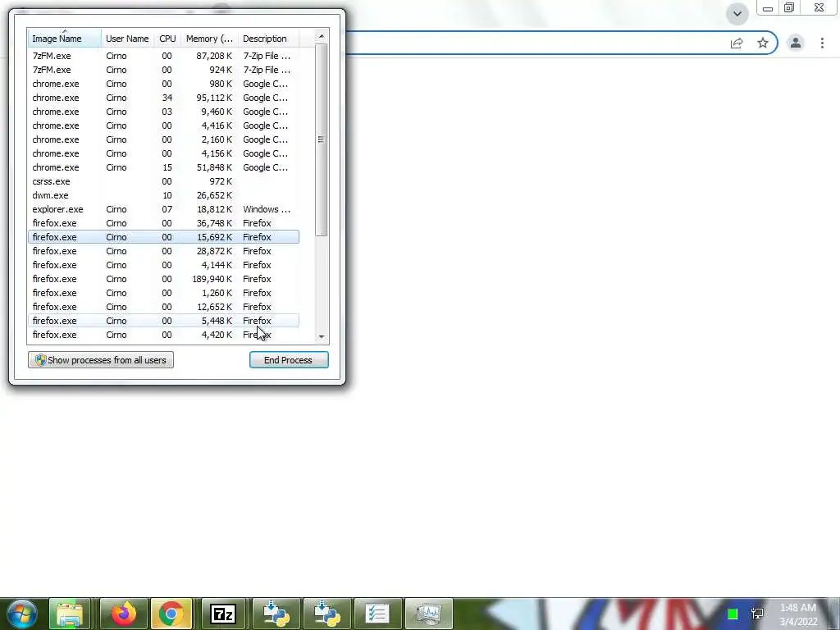Sort by Memory column header
This screenshot has height=630, width=840.
[209, 39]
